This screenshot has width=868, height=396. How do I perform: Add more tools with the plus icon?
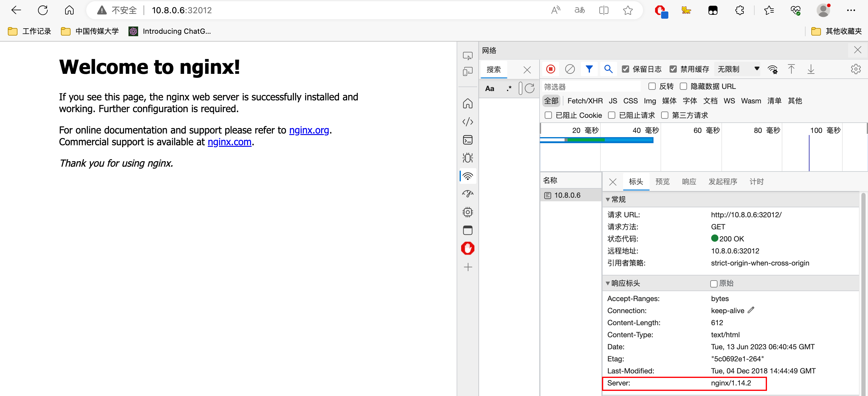tap(468, 267)
